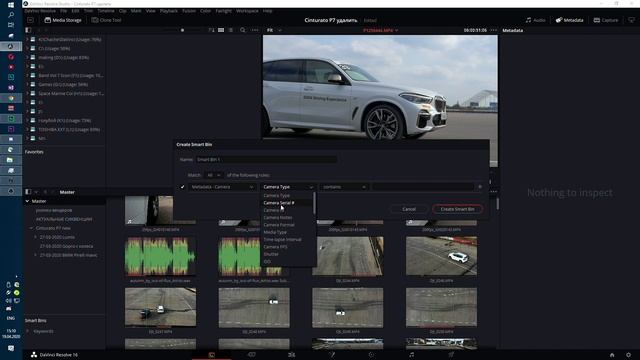Viewport: 640px width, 360px height.
Task: Toggle the media pool bin list sidebar icon
Action: point(28,191)
